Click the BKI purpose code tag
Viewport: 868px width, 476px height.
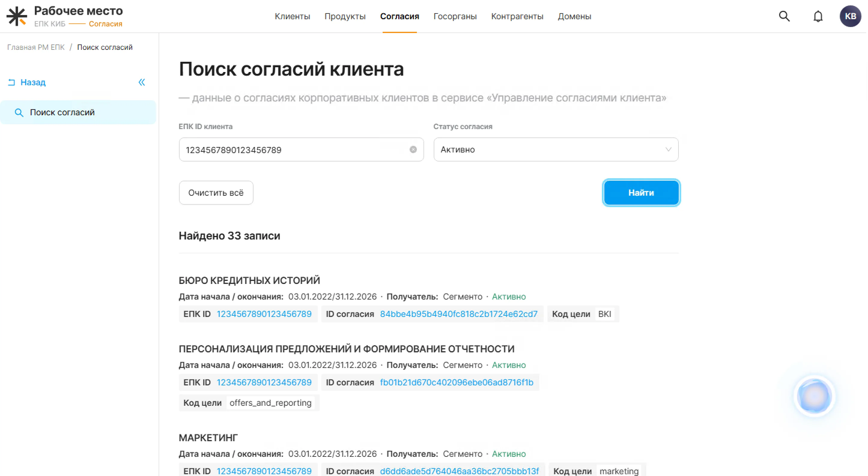(x=605, y=315)
